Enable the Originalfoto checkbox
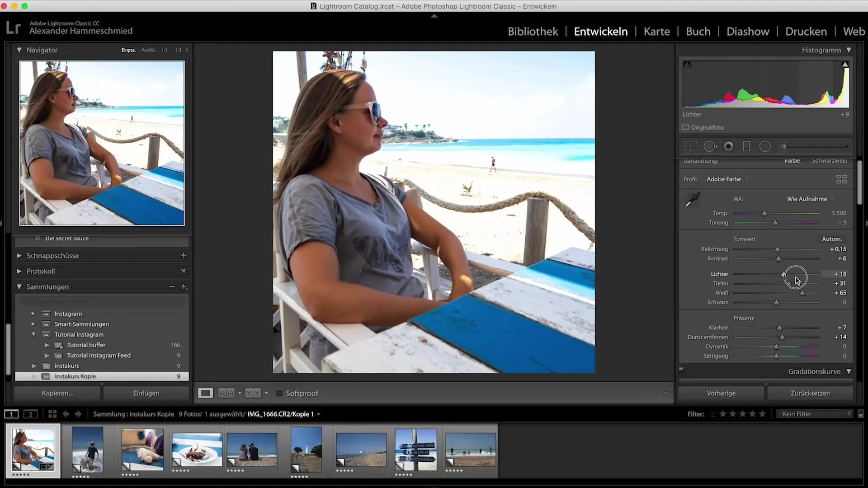 point(685,127)
